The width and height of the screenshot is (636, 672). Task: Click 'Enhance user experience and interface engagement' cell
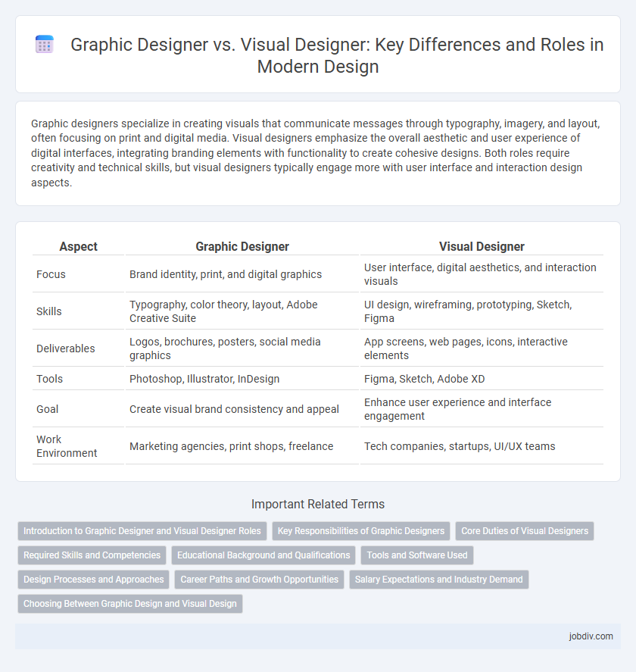point(482,409)
